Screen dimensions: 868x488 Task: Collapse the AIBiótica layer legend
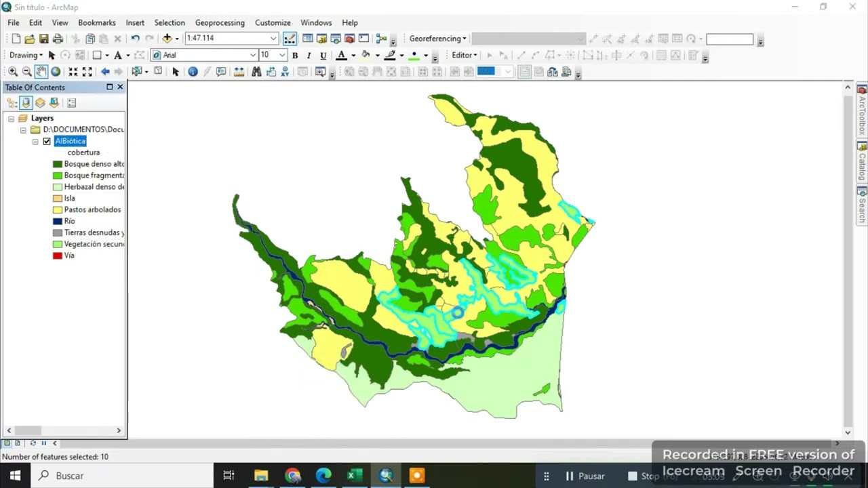click(x=35, y=142)
